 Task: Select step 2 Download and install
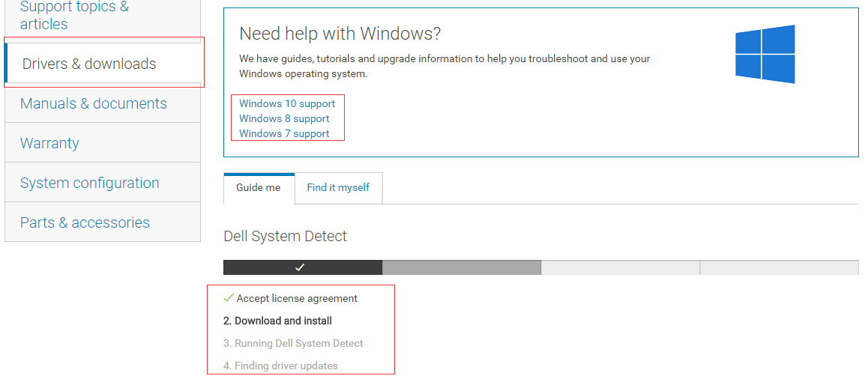[x=277, y=321]
